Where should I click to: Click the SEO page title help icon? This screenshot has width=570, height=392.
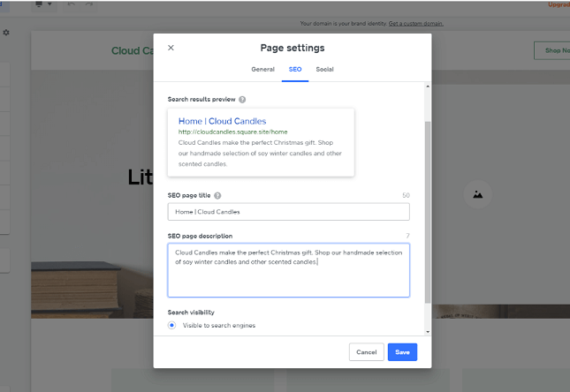[x=217, y=195]
